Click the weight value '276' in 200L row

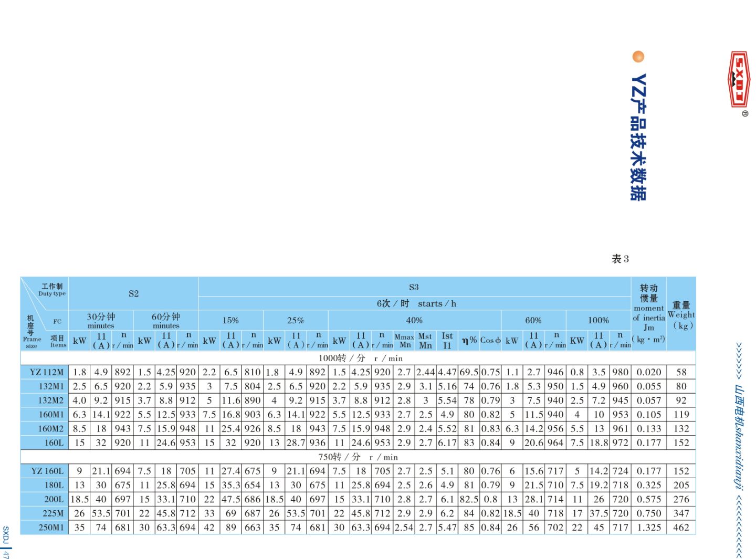point(681,500)
